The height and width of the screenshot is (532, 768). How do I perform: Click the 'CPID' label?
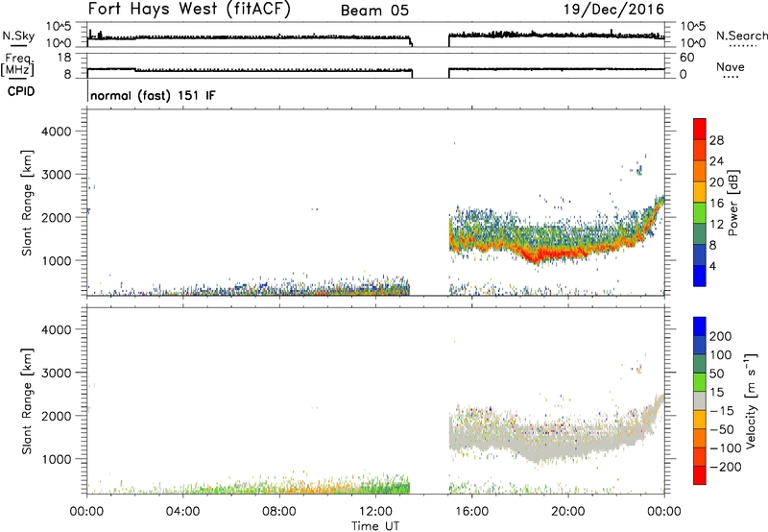click(x=21, y=91)
